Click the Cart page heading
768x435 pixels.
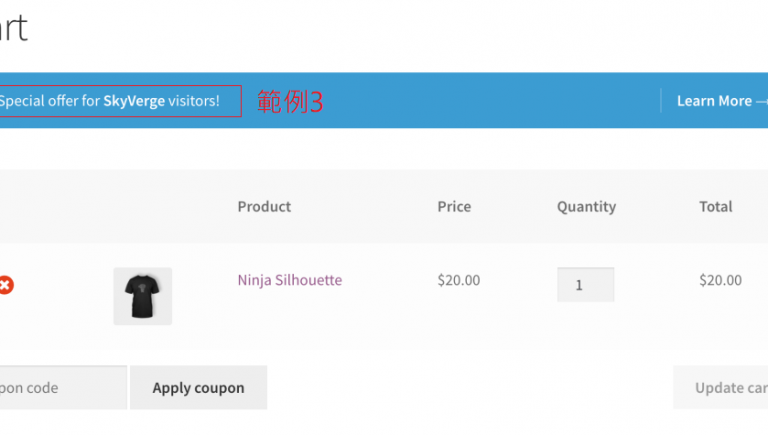pos(12,28)
